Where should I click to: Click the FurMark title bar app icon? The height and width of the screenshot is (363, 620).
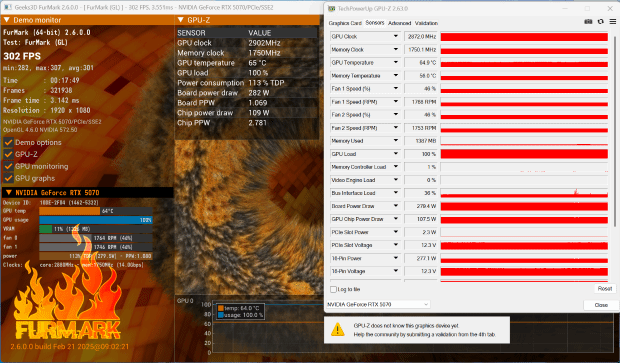8,7
